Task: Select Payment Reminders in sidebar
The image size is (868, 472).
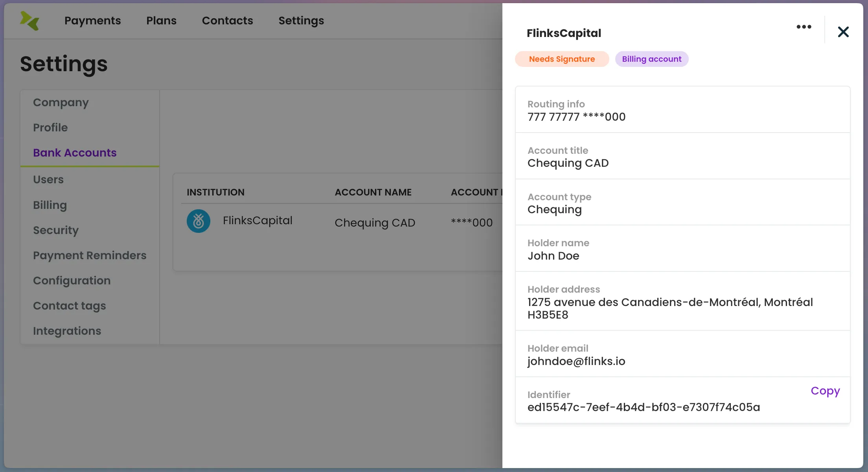Action: coord(90,255)
